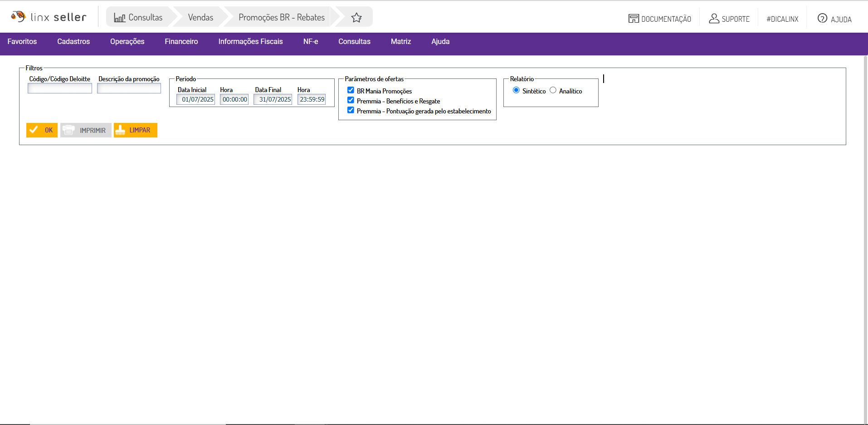Screen dimensions: 868x425
Task: Clear filters with the Limpar button
Action: (x=136, y=130)
